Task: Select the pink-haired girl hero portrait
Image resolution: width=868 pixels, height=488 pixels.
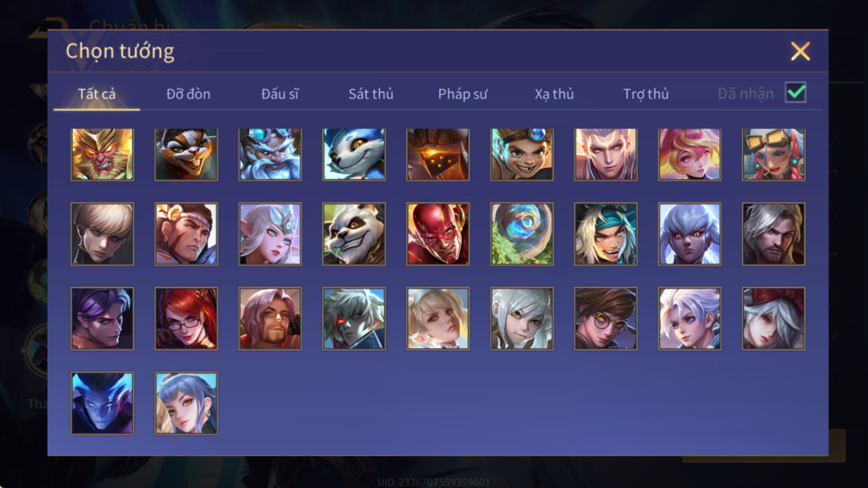Action: coord(689,154)
